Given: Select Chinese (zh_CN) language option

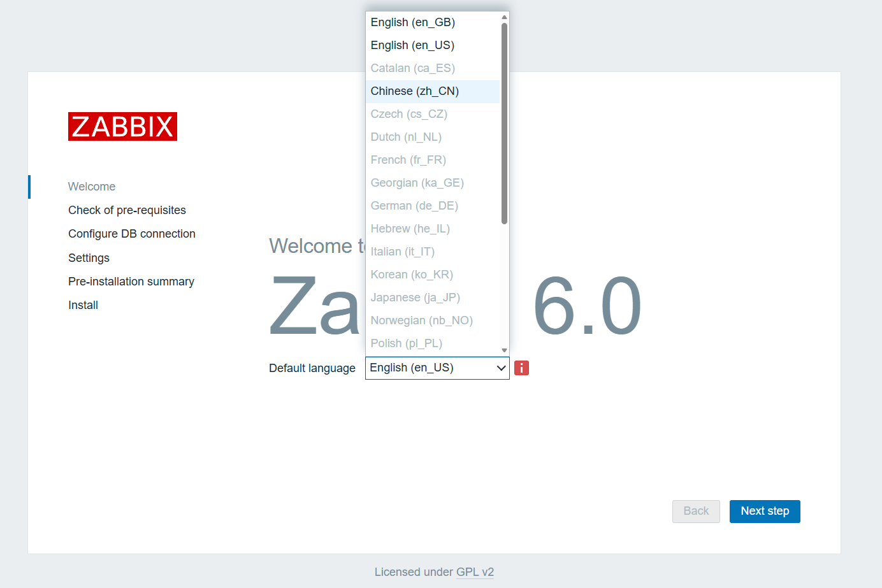Looking at the screenshot, I should (x=433, y=91).
